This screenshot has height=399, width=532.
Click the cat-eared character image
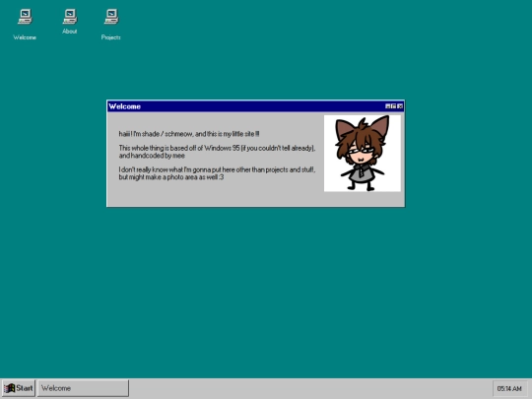(362, 154)
